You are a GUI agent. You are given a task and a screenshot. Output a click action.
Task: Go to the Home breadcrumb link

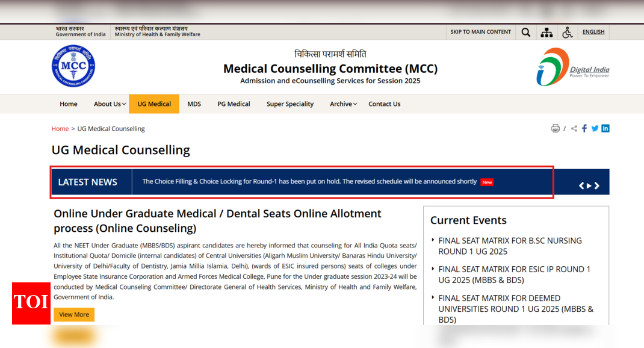point(60,129)
